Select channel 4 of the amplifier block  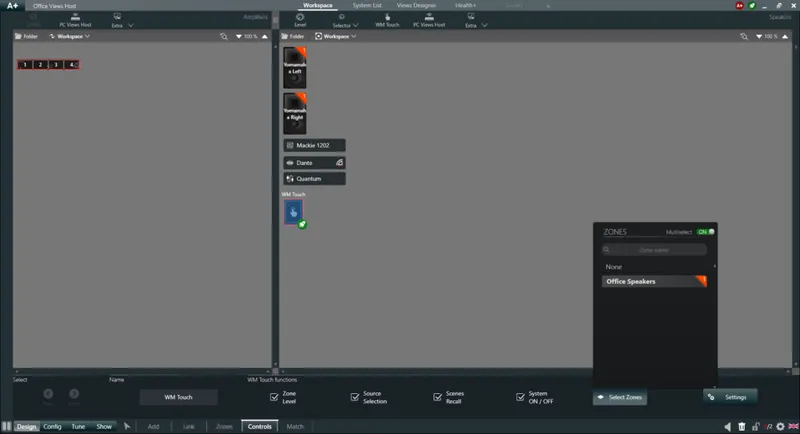coord(71,65)
